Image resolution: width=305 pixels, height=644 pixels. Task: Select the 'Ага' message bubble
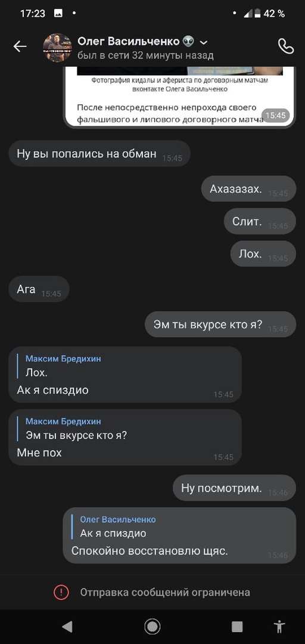click(39, 289)
